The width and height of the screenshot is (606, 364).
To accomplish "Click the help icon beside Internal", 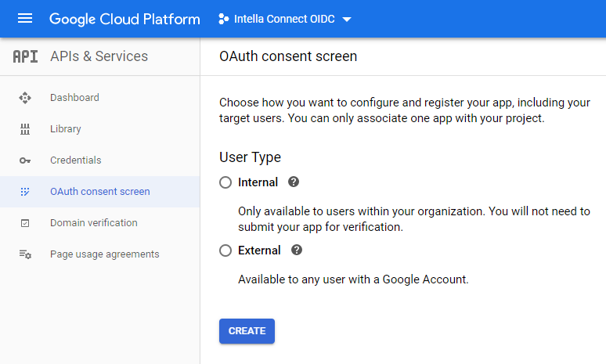I will (294, 182).
